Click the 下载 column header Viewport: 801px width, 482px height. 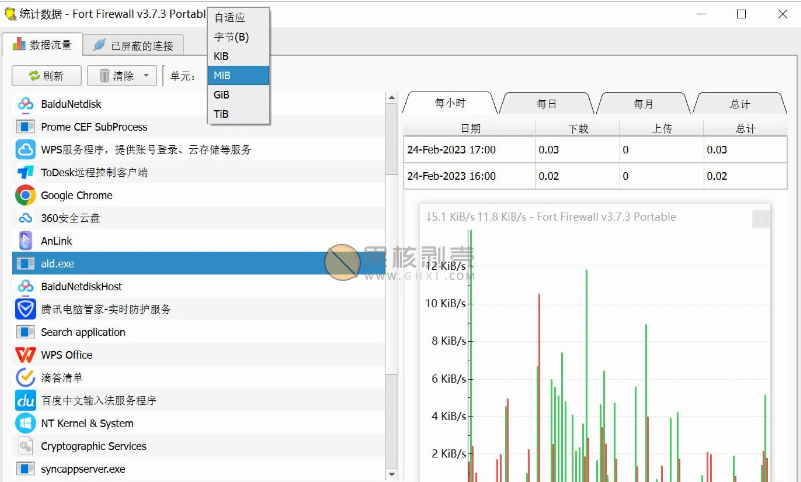pyautogui.click(x=578, y=128)
